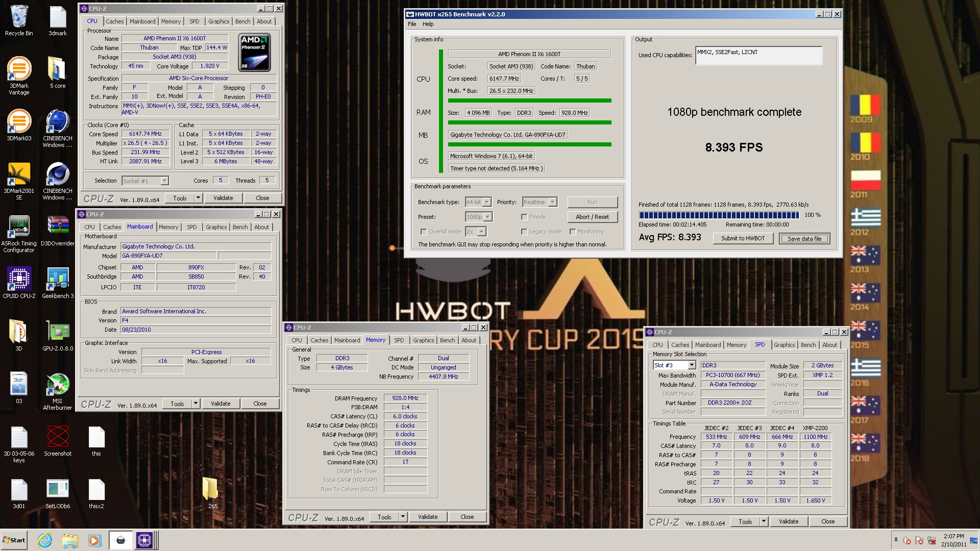Image resolution: width=980 pixels, height=551 pixels.
Task: Open the 3D folder icon
Action: 19,335
